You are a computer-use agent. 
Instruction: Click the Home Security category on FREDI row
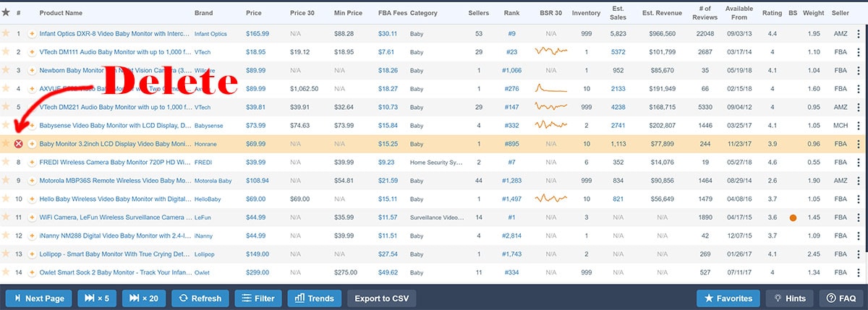(436, 163)
